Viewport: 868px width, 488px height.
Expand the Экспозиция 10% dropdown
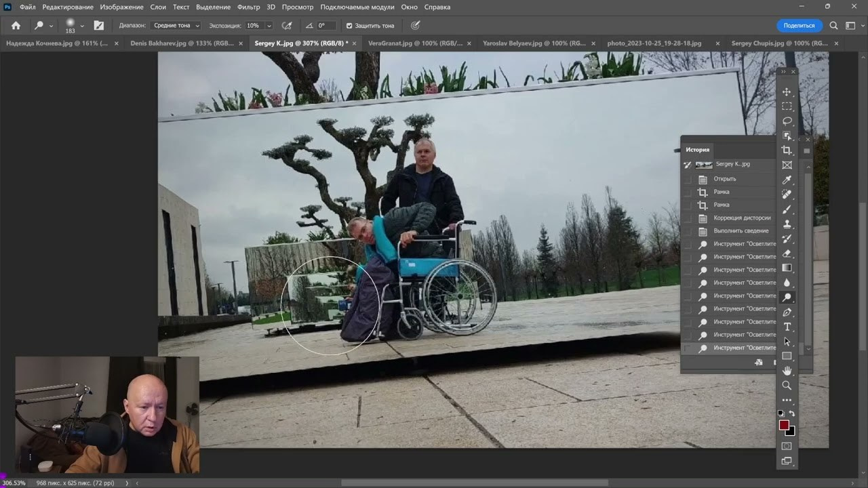click(258, 26)
